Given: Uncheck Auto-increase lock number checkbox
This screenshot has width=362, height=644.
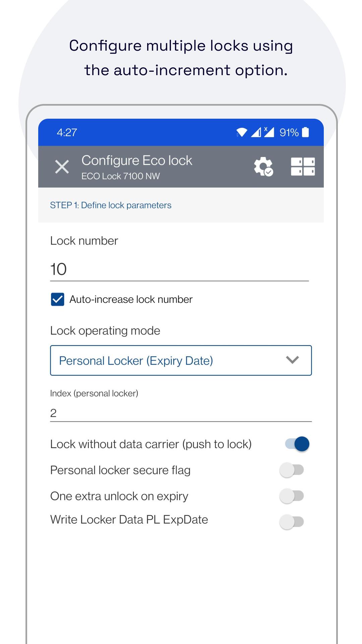Looking at the screenshot, I should tap(58, 299).
